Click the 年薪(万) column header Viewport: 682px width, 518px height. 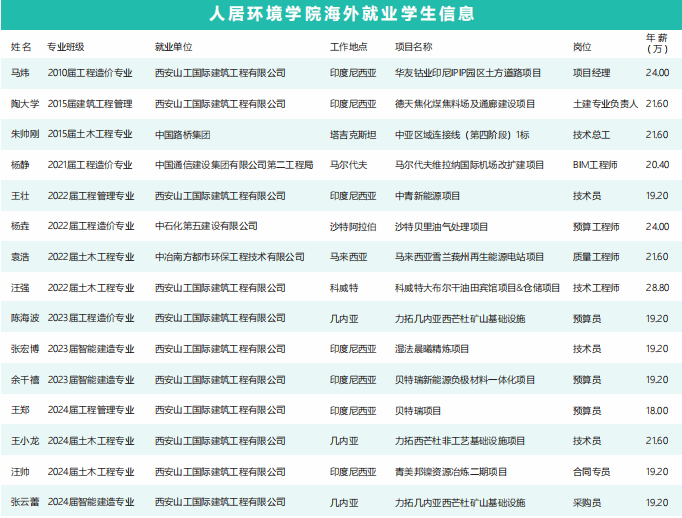click(656, 43)
